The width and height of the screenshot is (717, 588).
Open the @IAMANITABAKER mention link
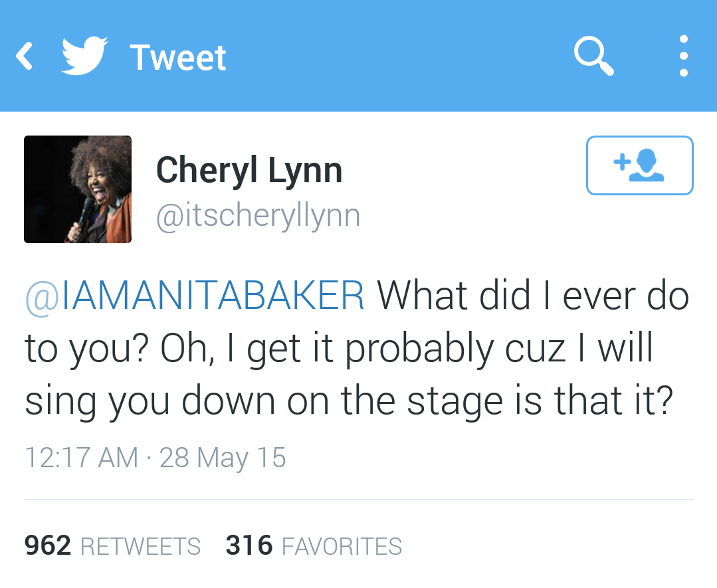195,296
